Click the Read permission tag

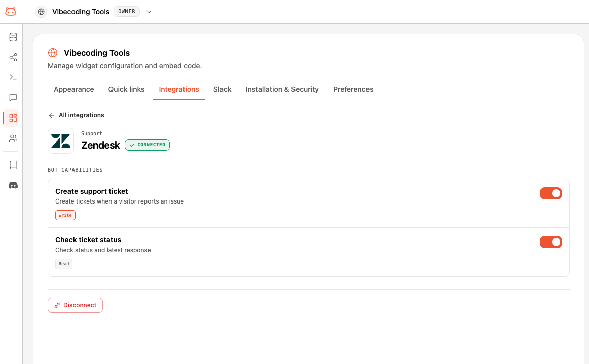click(64, 264)
